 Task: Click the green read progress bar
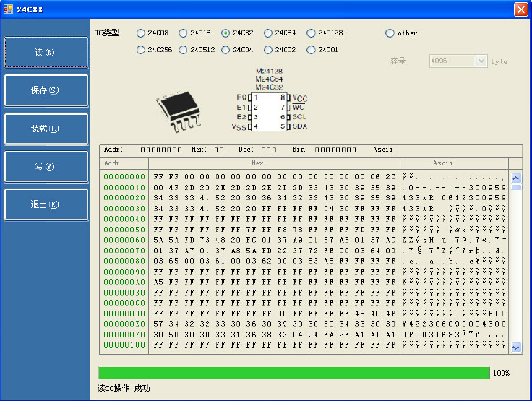point(293,373)
